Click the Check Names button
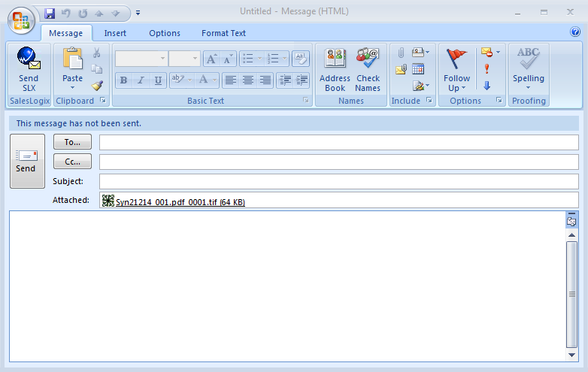Image resolution: width=588 pixels, height=372 pixels. pyautogui.click(x=368, y=69)
